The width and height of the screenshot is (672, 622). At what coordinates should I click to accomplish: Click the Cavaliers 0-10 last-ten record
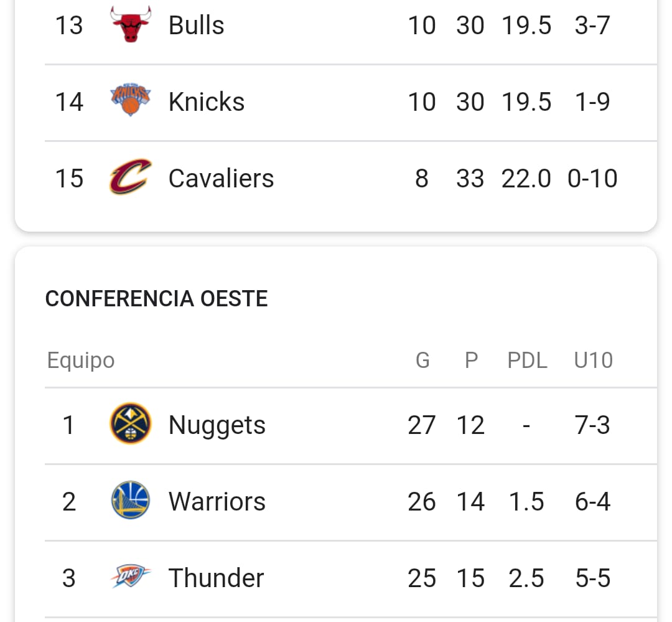pyautogui.click(x=592, y=178)
